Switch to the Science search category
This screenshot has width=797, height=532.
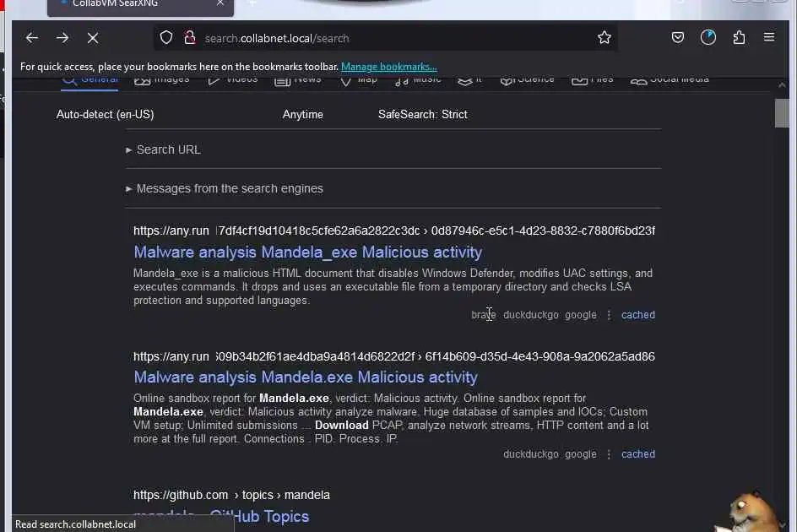tap(527, 81)
